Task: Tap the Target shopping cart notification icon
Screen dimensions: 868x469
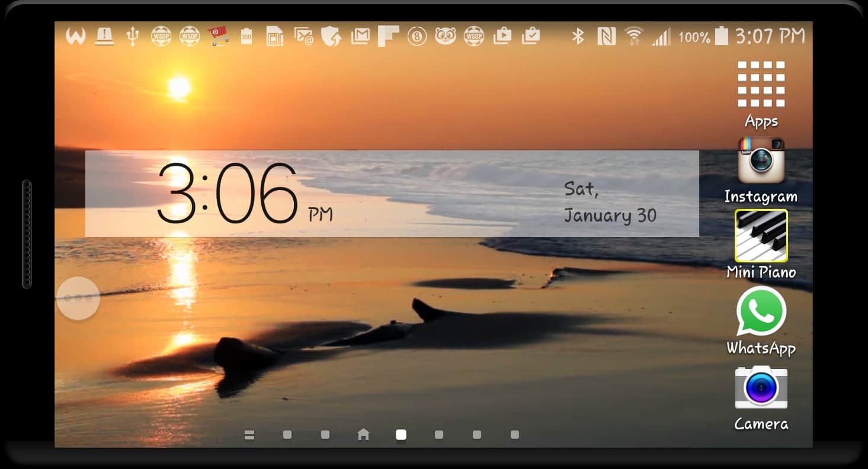Action: click(x=218, y=37)
